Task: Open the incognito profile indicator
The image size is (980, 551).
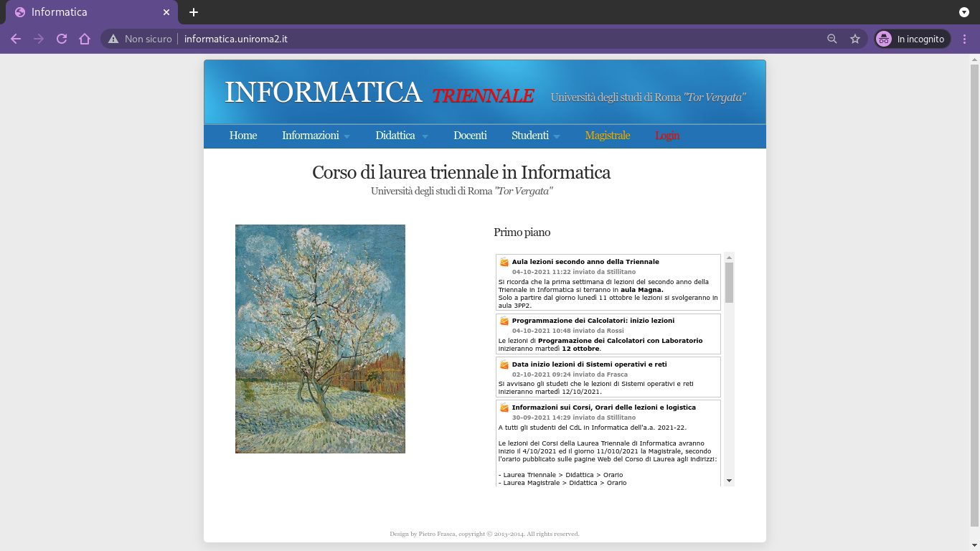Action: [913, 39]
